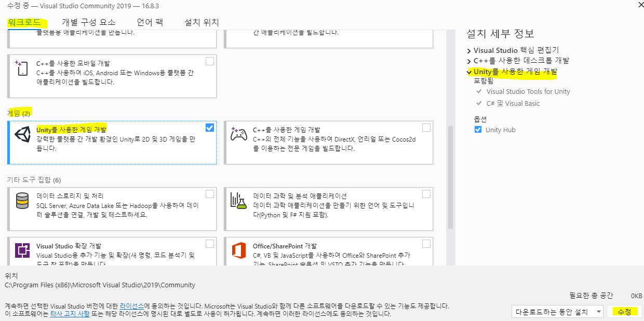This screenshot has height=321, width=644.
Task: Uncheck the Unity Hub option checkbox
Action: 478,130
